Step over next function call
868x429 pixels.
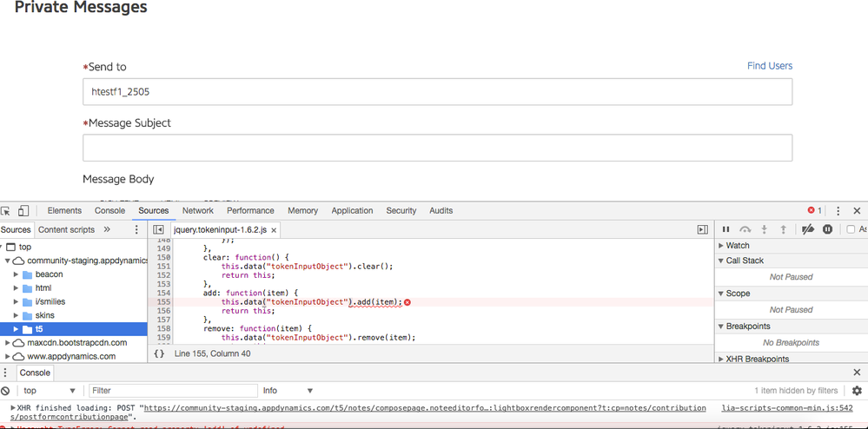tap(745, 229)
